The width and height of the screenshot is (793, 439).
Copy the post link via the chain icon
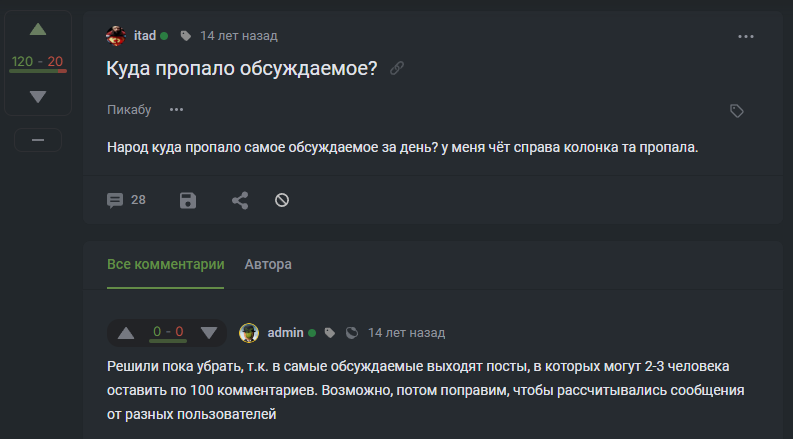(397, 69)
